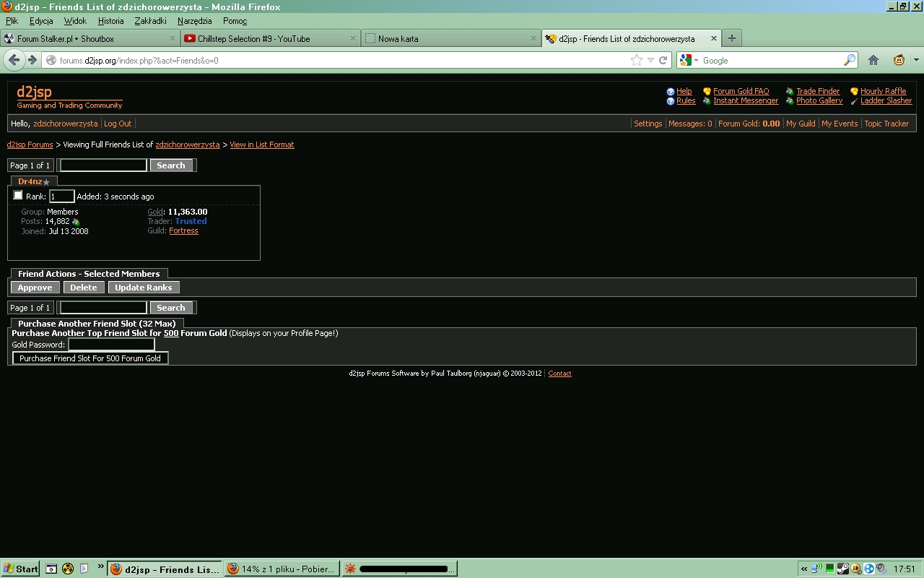
Task: Click the upper Search button
Action: pos(171,165)
